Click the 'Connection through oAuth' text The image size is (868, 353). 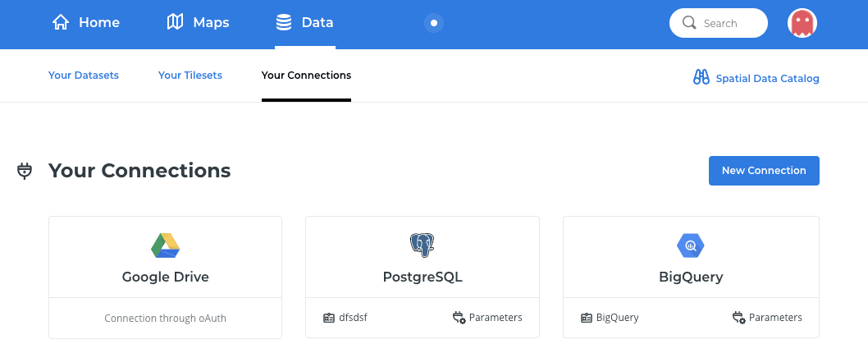166,318
